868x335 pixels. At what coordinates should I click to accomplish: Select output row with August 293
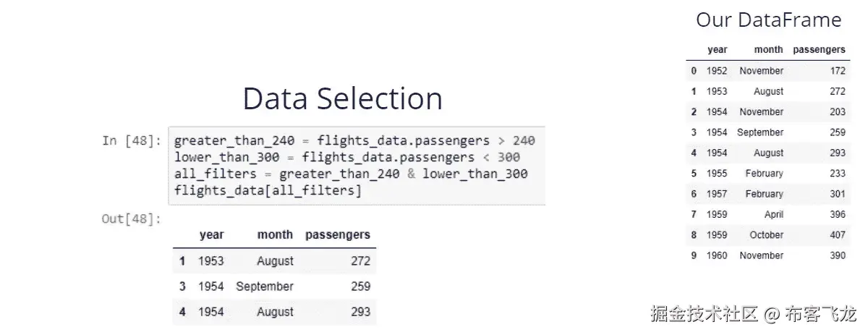point(274,312)
